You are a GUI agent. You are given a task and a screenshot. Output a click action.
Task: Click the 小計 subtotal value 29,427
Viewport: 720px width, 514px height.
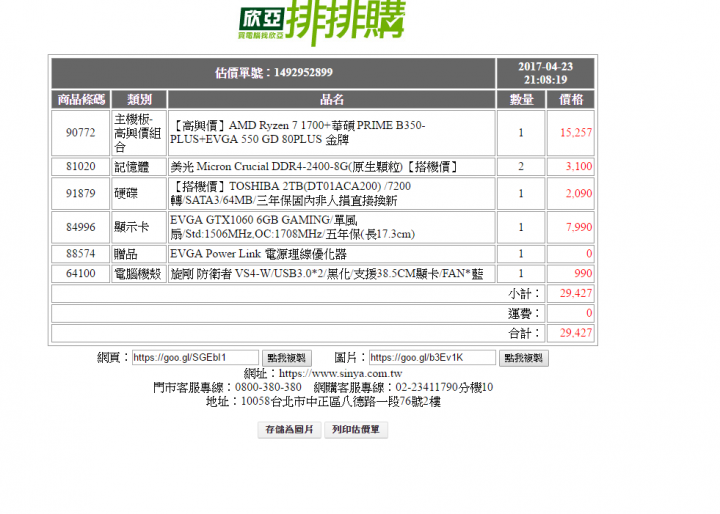click(576, 294)
